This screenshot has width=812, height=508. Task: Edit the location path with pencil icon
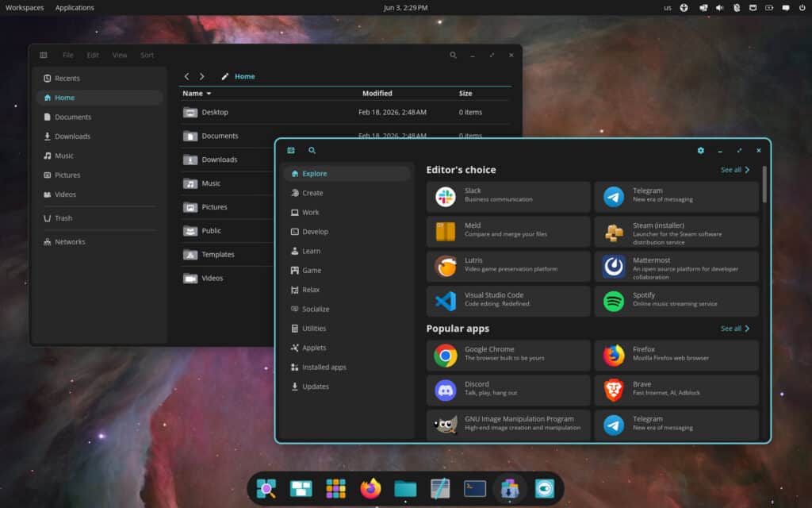(x=224, y=76)
